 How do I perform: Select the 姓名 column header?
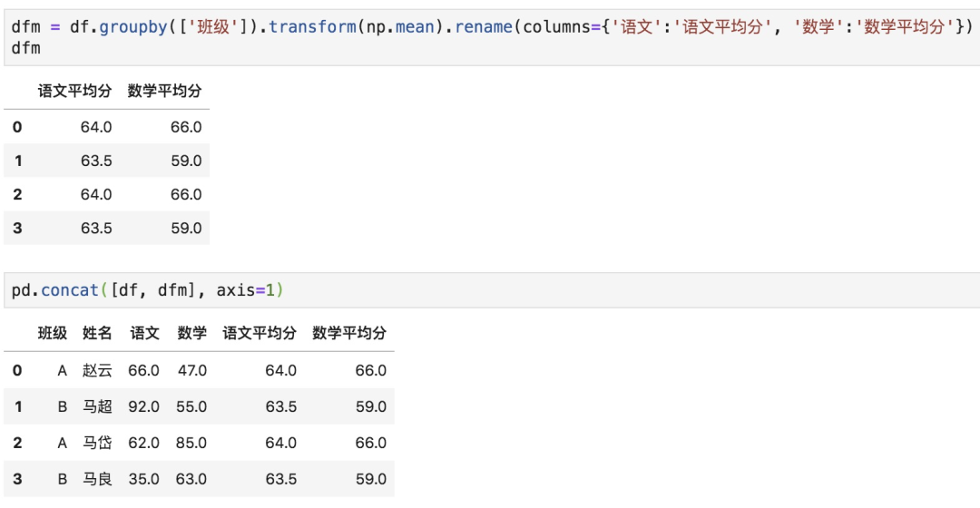(x=97, y=333)
